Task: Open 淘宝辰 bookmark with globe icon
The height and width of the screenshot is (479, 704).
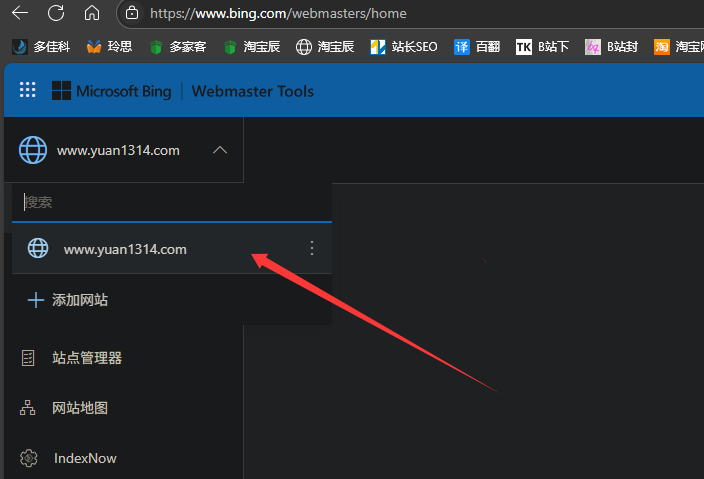Action: [x=325, y=47]
